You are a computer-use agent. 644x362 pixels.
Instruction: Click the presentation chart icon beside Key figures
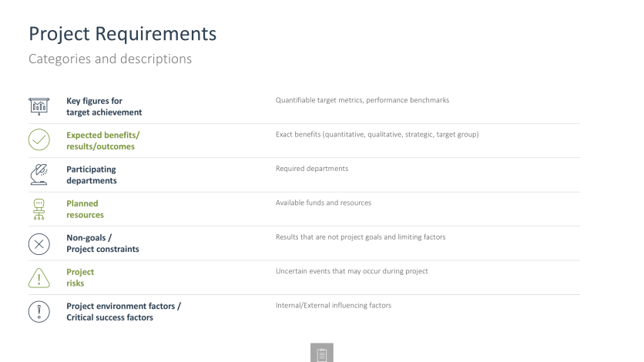click(x=39, y=106)
